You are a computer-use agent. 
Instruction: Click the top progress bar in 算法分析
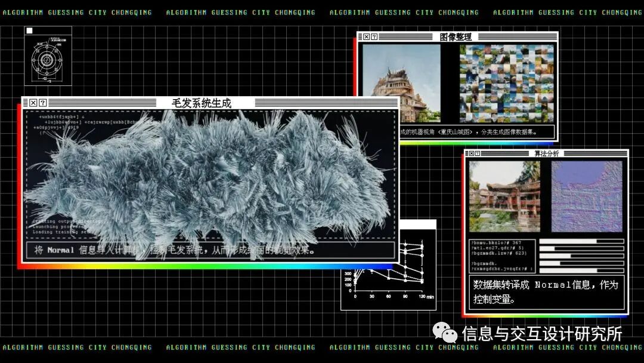coord(581,241)
